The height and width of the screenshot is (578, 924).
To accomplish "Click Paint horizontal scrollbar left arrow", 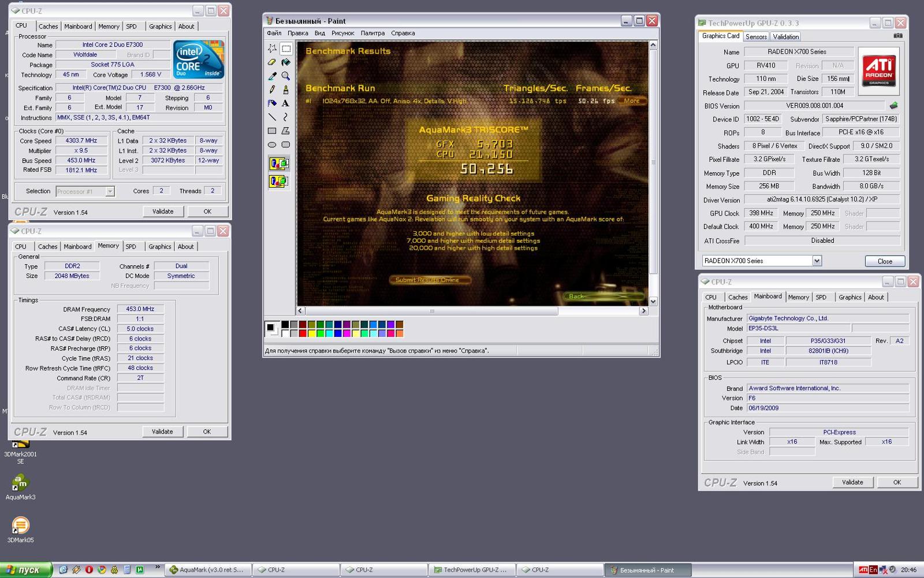I will 300,311.
